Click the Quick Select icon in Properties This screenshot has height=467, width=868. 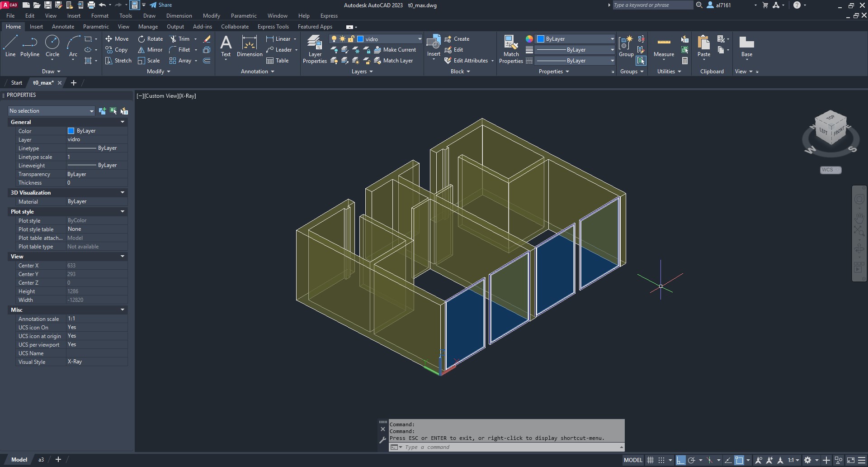[124, 111]
